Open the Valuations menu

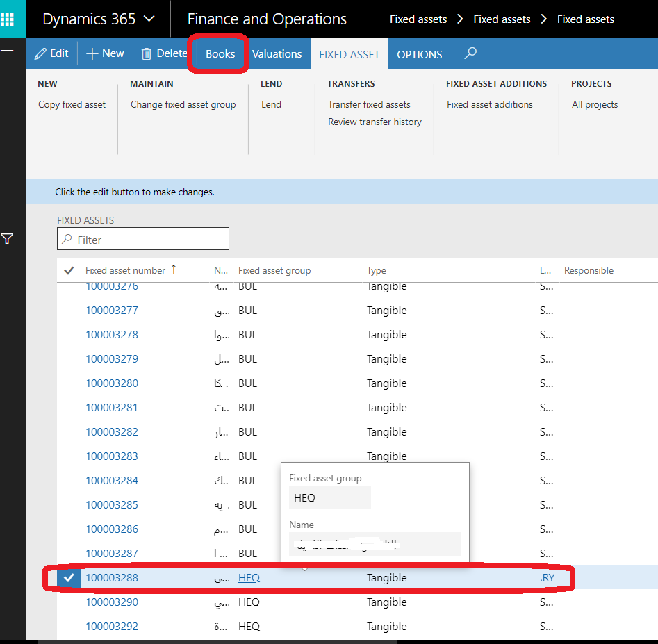point(277,53)
